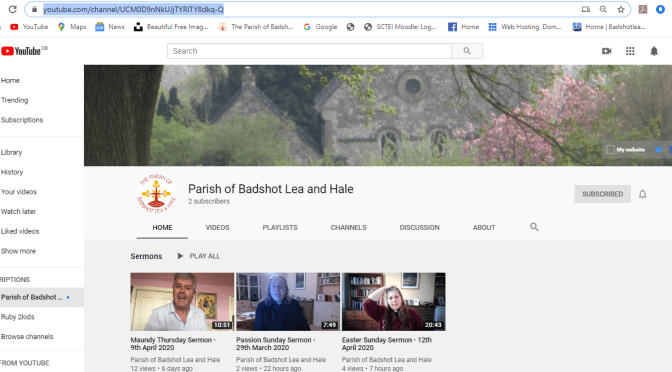This screenshot has height=372, width=672.
Task: Open the YouTube apps grid icon
Action: [x=630, y=51]
